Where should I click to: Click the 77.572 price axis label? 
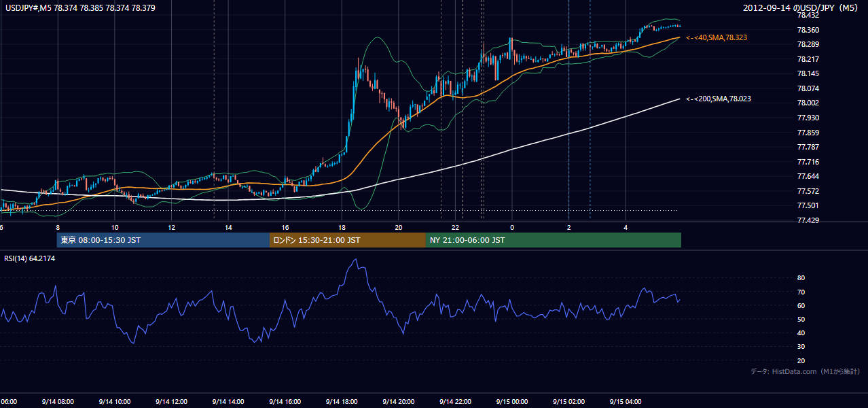click(808, 191)
